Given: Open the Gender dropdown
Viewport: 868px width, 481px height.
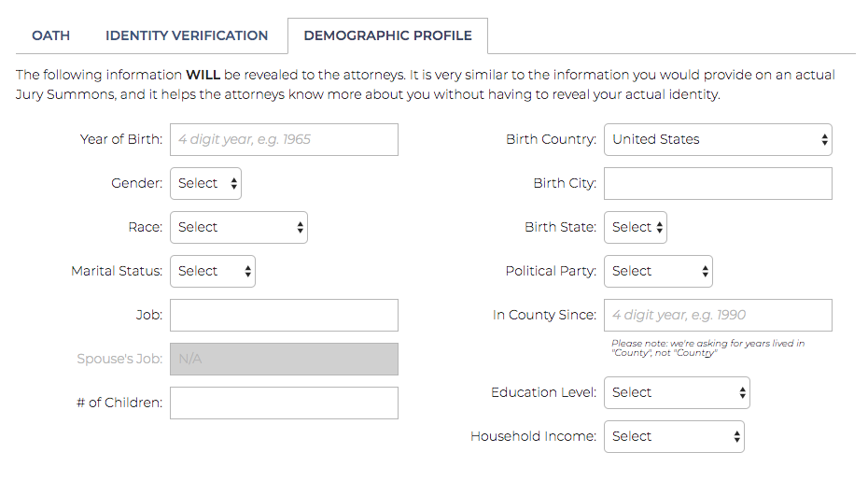Looking at the screenshot, I should tap(205, 183).
